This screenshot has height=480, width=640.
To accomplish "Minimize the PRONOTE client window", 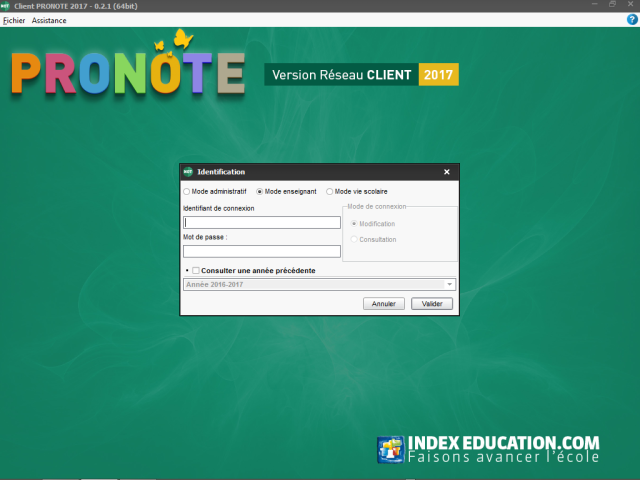I will coord(594,4).
